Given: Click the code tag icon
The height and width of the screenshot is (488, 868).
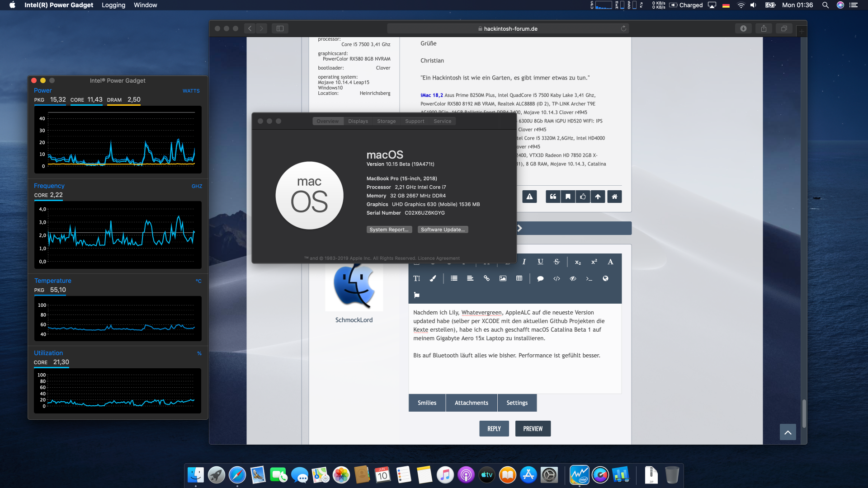Looking at the screenshot, I should coord(557,278).
